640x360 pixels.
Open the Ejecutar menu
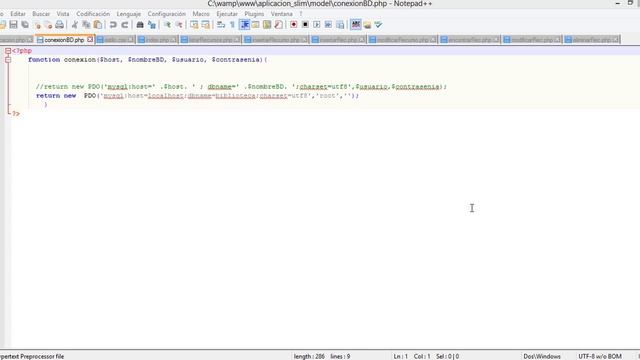(227, 14)
